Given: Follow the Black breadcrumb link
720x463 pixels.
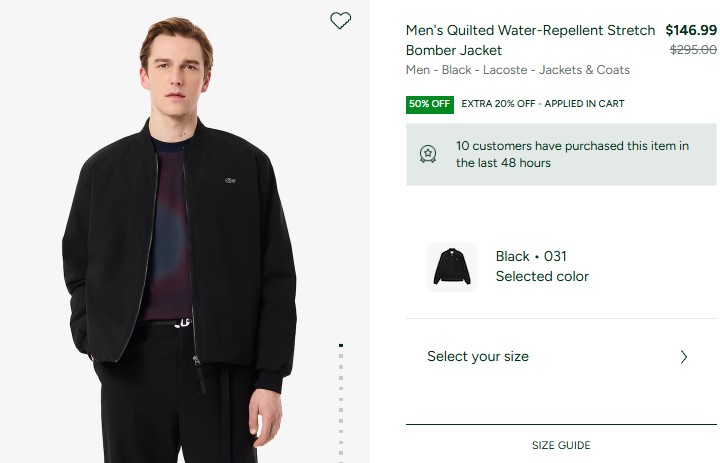Looking at the screenshot, I should (456, 70).
